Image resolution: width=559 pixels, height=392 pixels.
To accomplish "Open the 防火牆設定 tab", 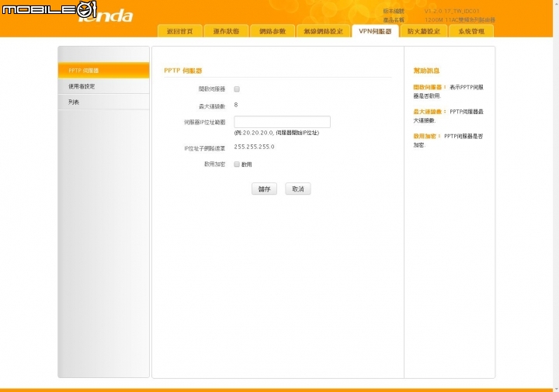I will click(424, 31).
